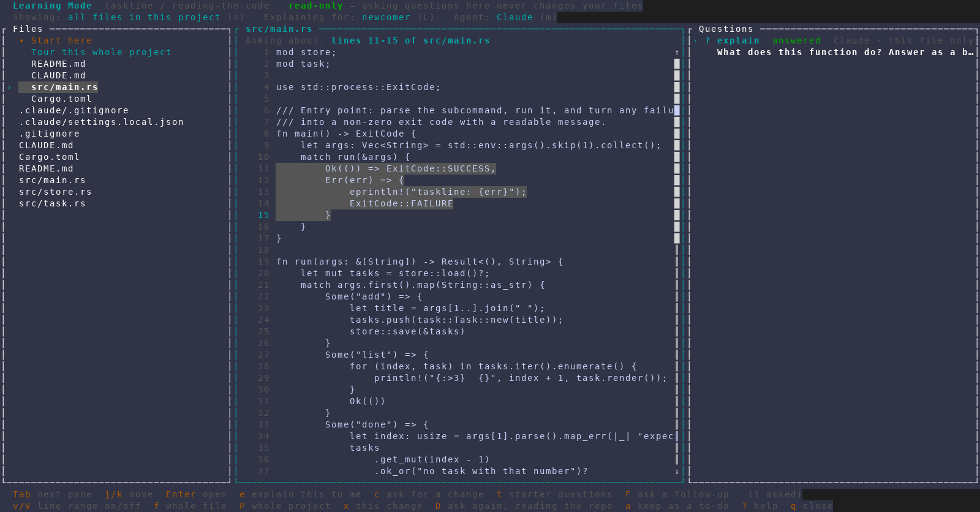Click 'q close' in footer
The height and width of the screenshot is (512, 980).
(812, 506)
